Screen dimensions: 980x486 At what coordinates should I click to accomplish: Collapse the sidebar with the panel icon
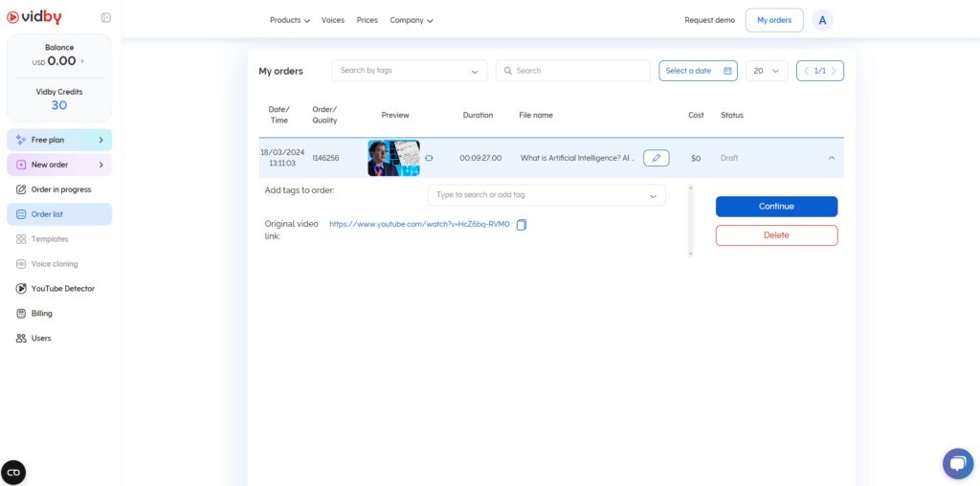105,17
